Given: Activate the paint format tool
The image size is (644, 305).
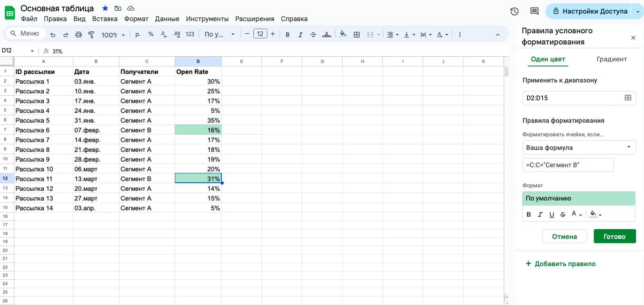Looking at the screenshot, I should coord(91,34).
